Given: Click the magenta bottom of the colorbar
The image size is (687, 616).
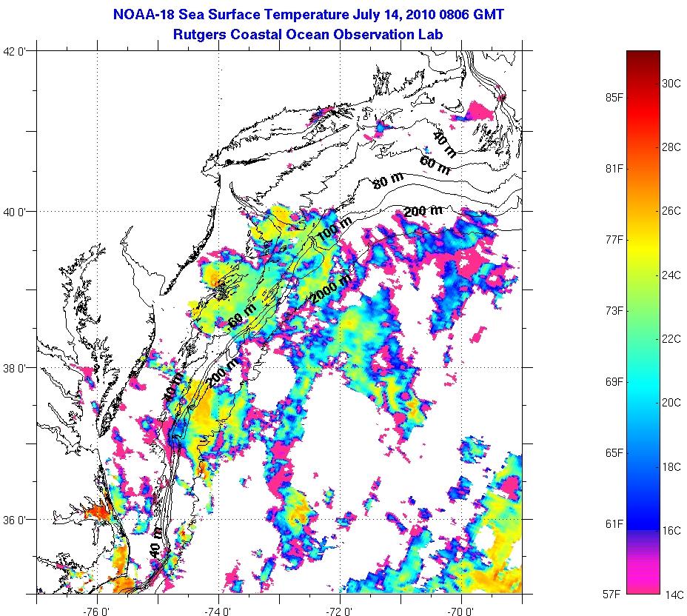Looking at the screenshot, I should click(x=643, y=578).
